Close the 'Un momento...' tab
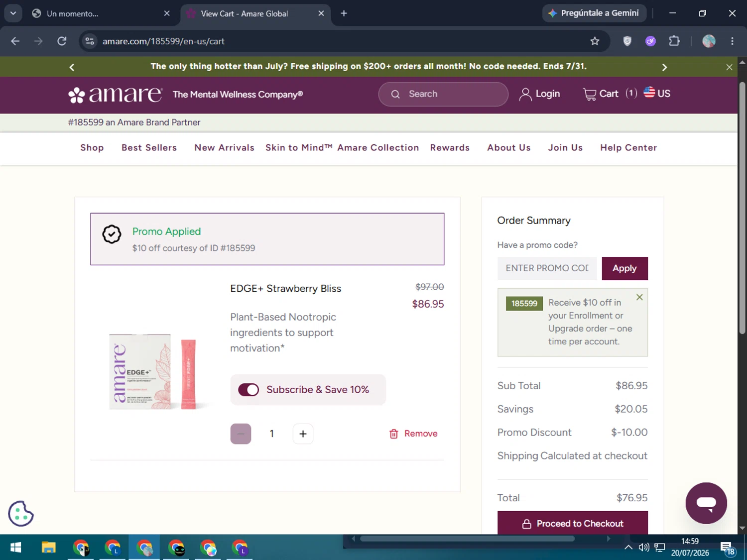 click(167, 13)
